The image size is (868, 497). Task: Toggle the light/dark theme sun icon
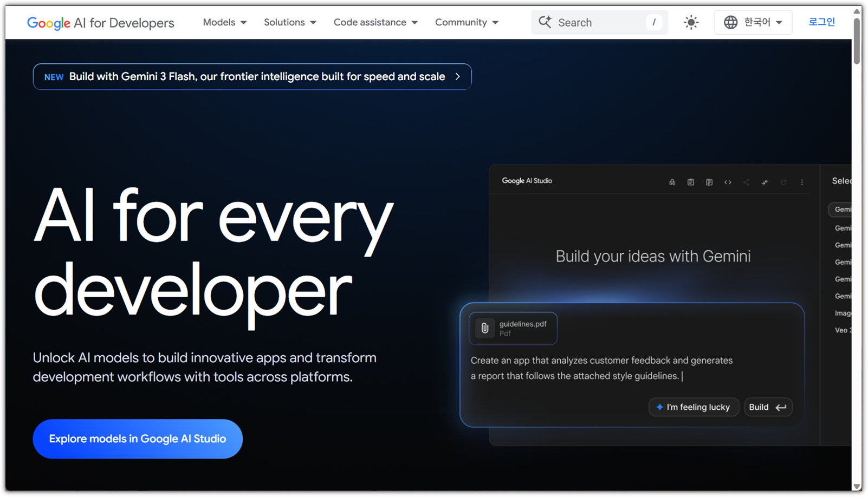691,22
